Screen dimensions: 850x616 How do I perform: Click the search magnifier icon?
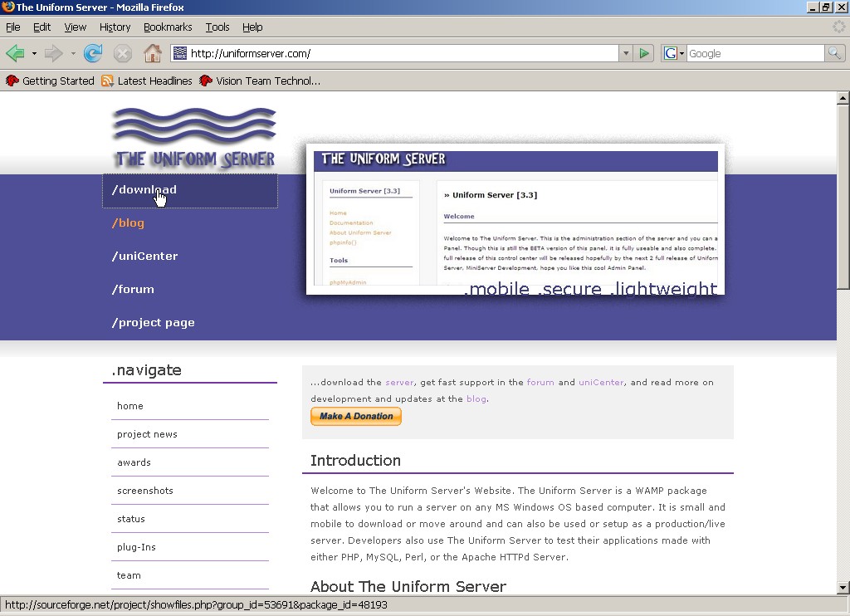(x=834, y=53)
